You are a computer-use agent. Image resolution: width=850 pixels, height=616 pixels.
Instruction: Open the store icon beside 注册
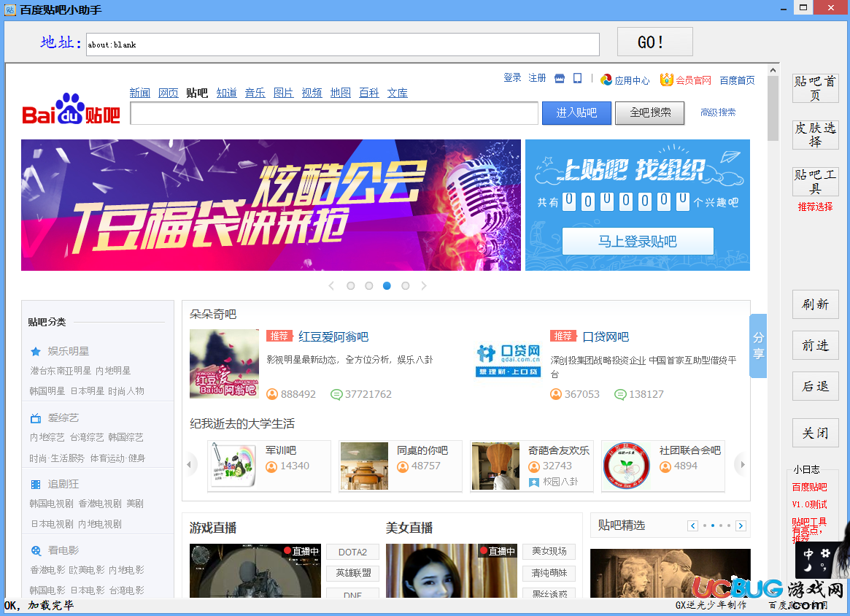(x=560, y=79)
